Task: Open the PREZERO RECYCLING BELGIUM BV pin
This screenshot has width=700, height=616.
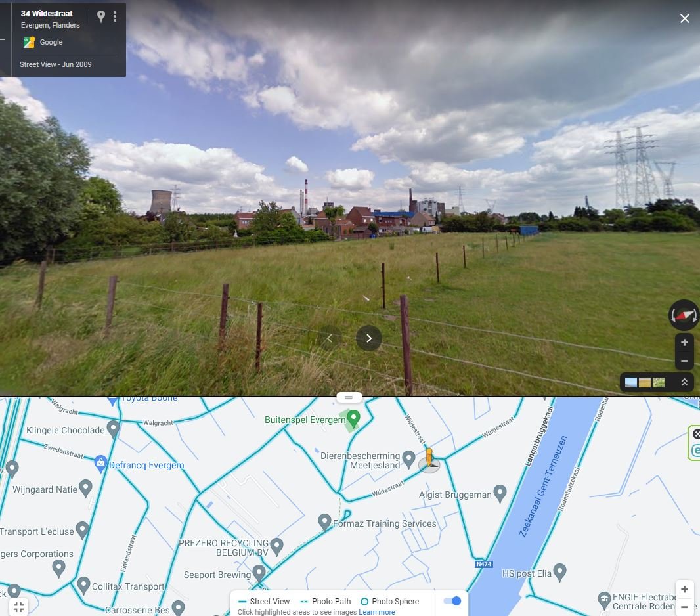Action: (277, 546)
